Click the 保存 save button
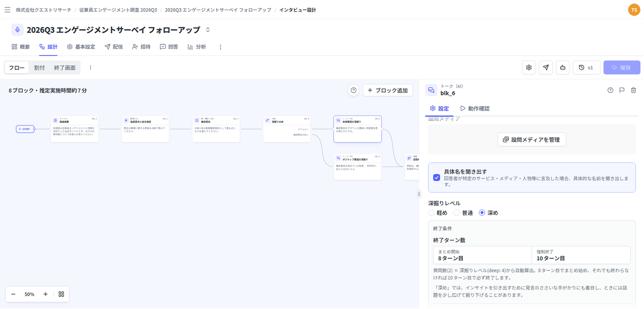 [x=622, y=67]
